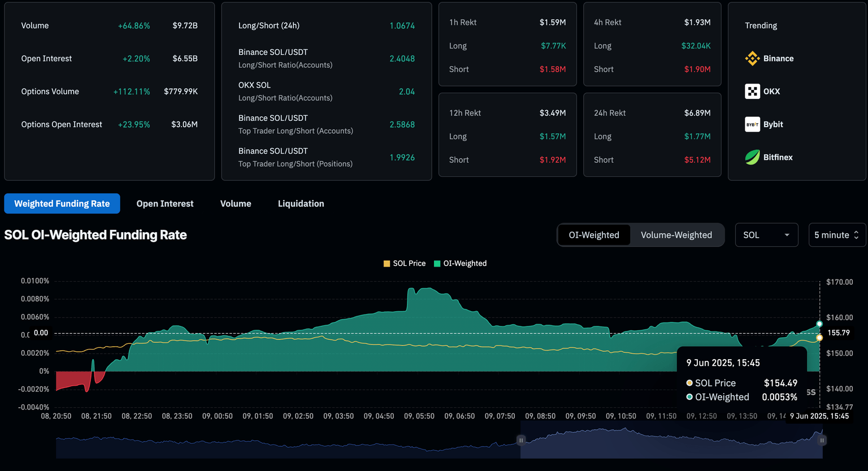
Task: Click the Bybit logo icon
Action: click(x=752, y=124)
